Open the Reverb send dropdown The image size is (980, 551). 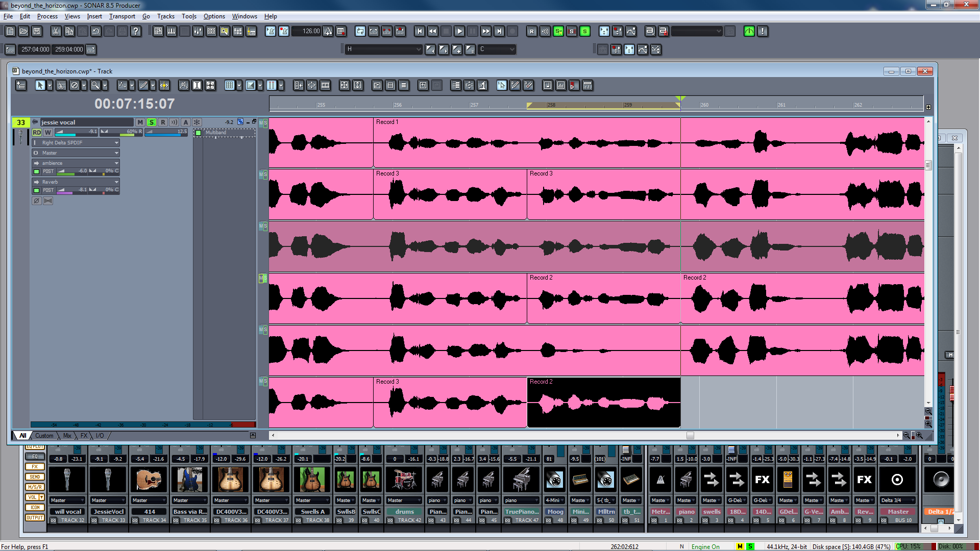(x=76, y=182)
